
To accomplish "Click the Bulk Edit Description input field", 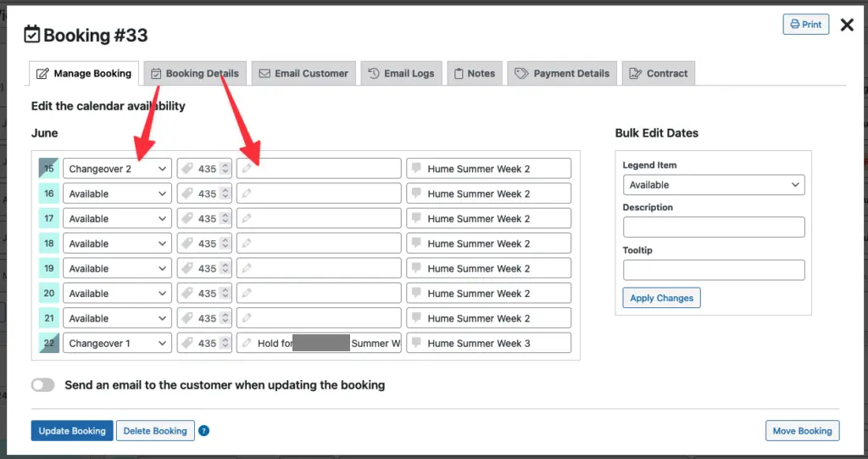I will click(713, 227).
